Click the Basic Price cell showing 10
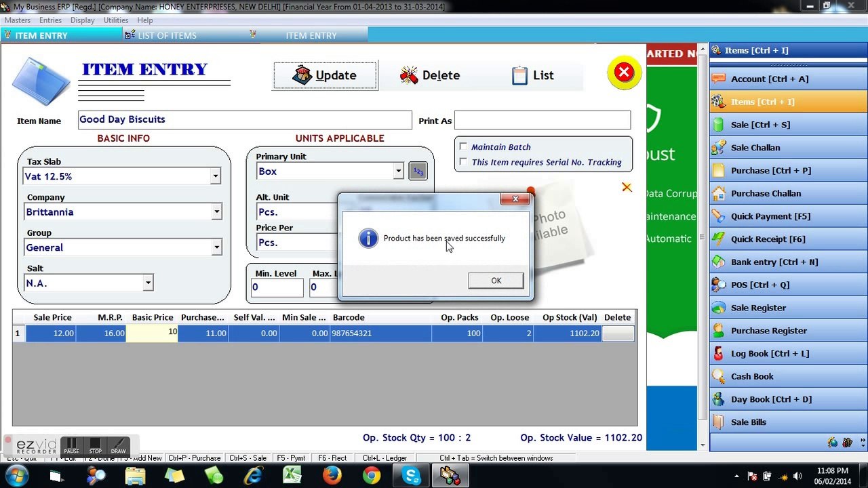 [x=152, y=333]
